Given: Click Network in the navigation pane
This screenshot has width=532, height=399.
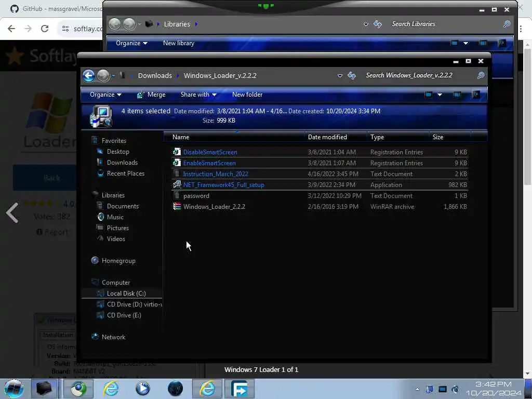Looking at the screenshot, I should tap(113, 337).
